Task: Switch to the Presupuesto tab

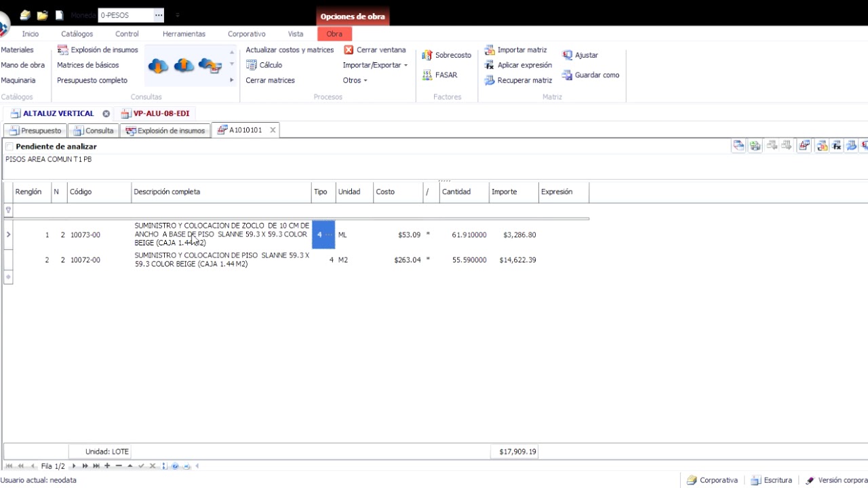Action: click(x=35, y=131)
